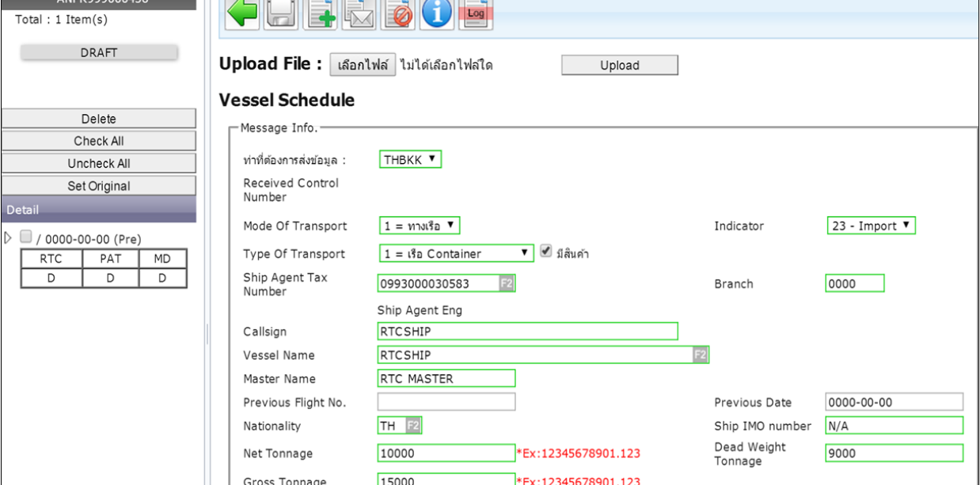Toggle the มีสินค้า checkbox
980x485 pixels.
(545, 253)
